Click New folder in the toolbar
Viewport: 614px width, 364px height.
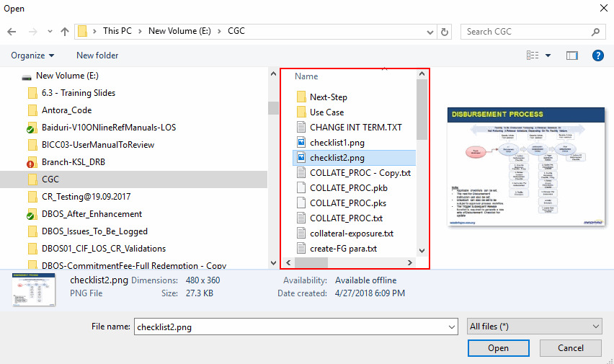click(x=97, y=56)
